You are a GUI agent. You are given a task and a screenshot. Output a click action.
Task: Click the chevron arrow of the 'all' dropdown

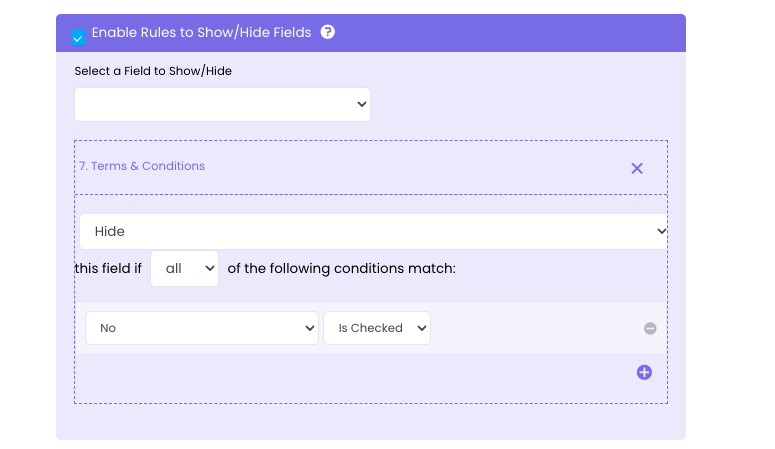tap(209, 268)
